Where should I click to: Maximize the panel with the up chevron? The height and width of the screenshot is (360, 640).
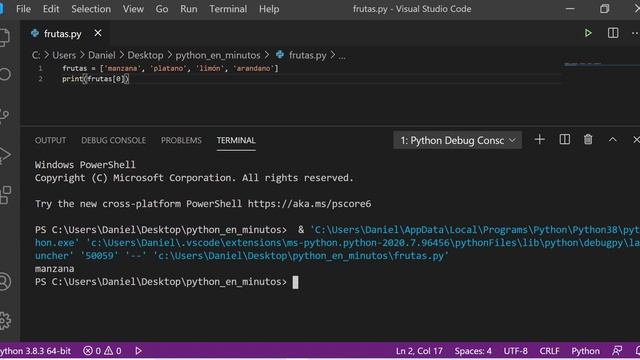point(612,140)
